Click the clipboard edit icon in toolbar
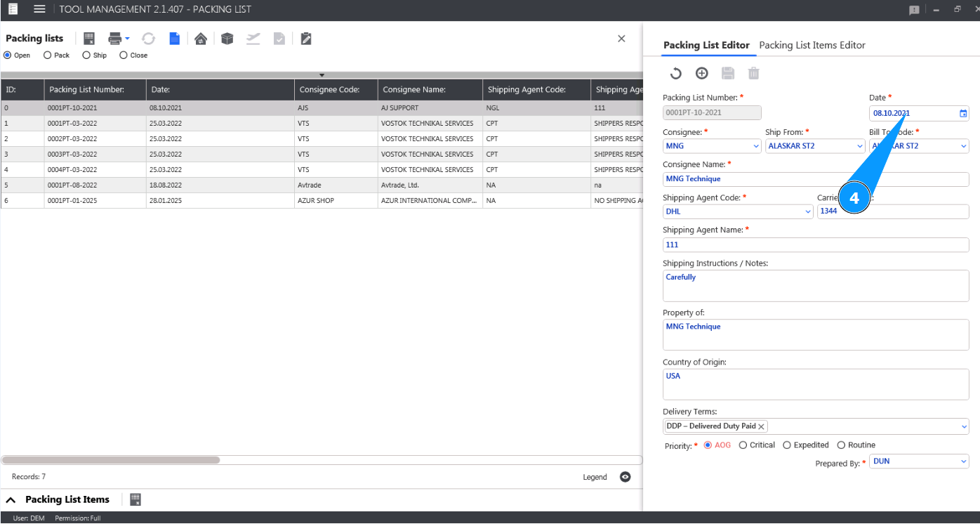The width and height of the screenshot is (980, 524). (306, 39)
